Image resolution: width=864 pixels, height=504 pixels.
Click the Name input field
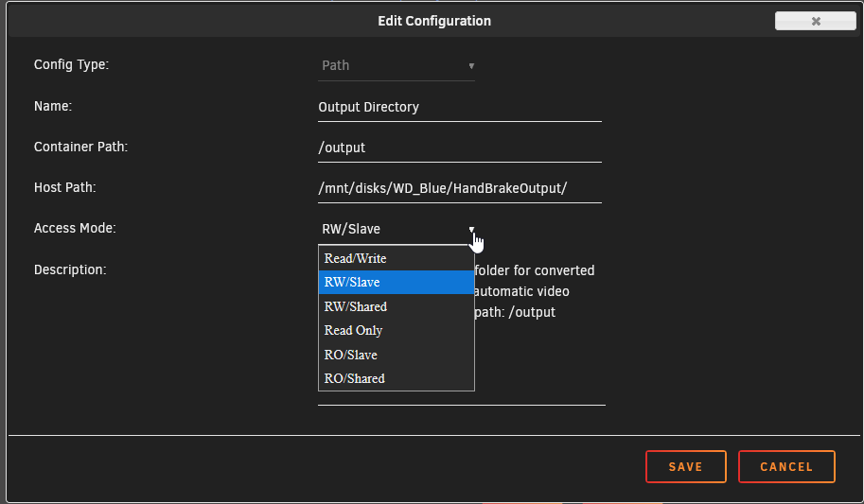pos(460,107)
